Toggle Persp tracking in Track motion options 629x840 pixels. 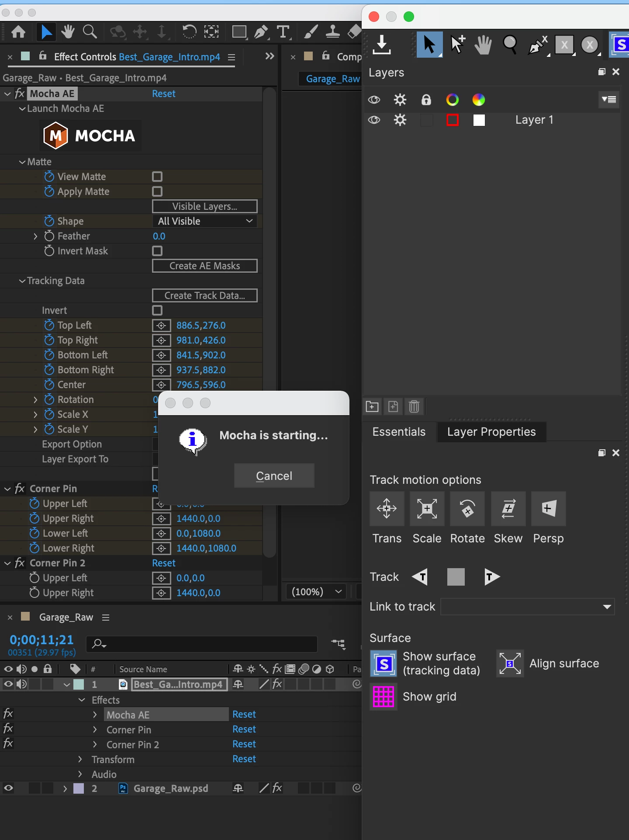[x=548, y=509]
